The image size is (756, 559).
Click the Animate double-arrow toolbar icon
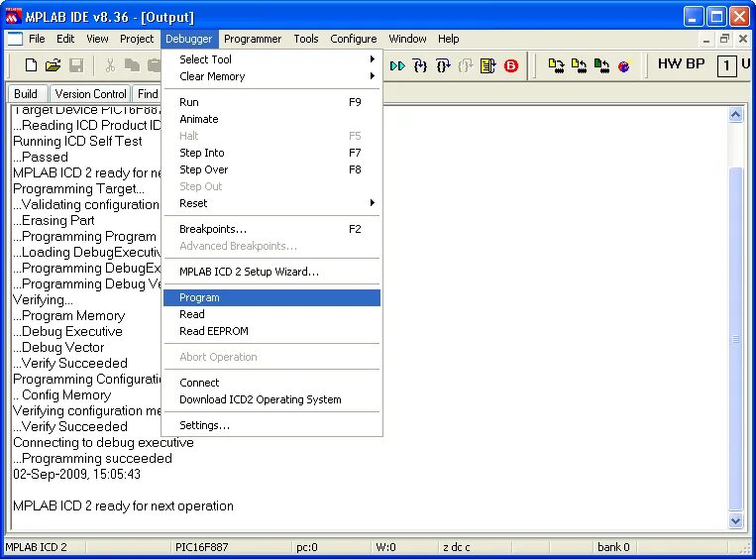click(x=397, y=65)
